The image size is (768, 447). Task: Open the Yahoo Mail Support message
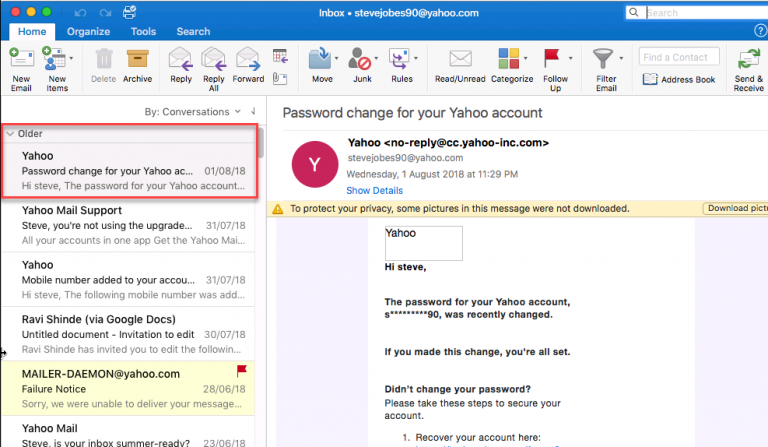point(128,225)
